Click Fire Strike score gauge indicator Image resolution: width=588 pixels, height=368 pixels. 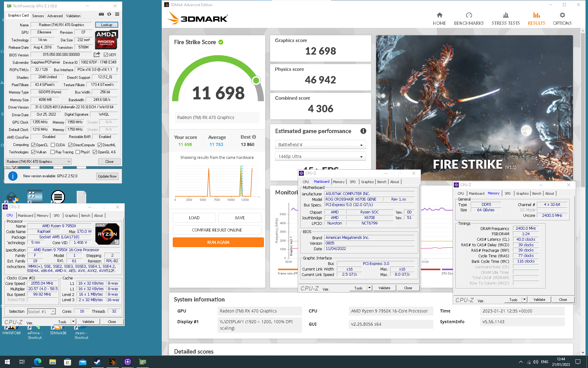click(x=256, y=81)
